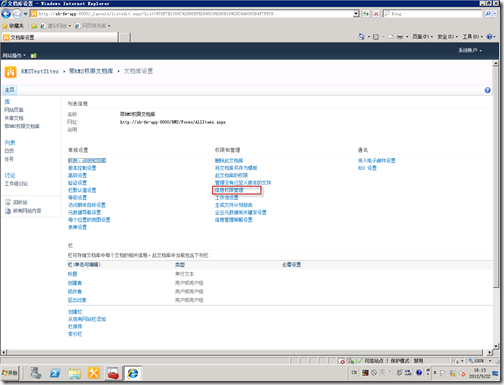Open the 网站操作 site actions menu
Image resolution: width=504 pixels, height=385 pixels.
click(14, 55)
